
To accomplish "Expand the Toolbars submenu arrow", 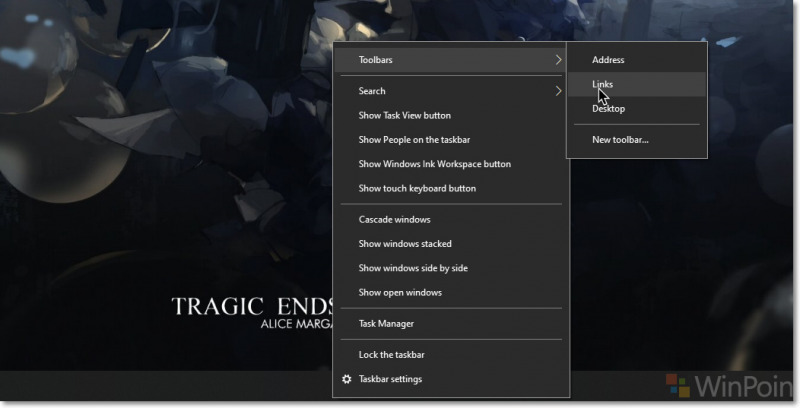I will [x=558, y=60].
